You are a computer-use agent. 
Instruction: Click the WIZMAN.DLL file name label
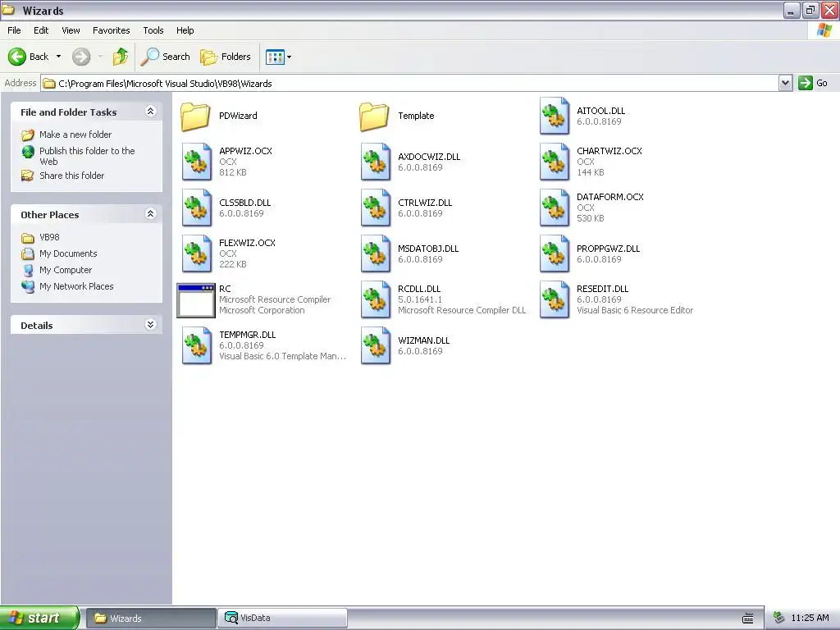424,340
